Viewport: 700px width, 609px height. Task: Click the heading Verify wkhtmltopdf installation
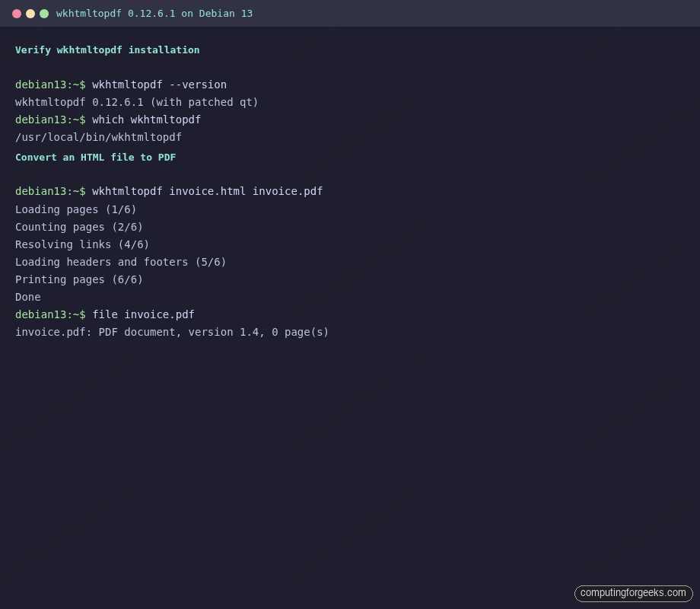107,49
